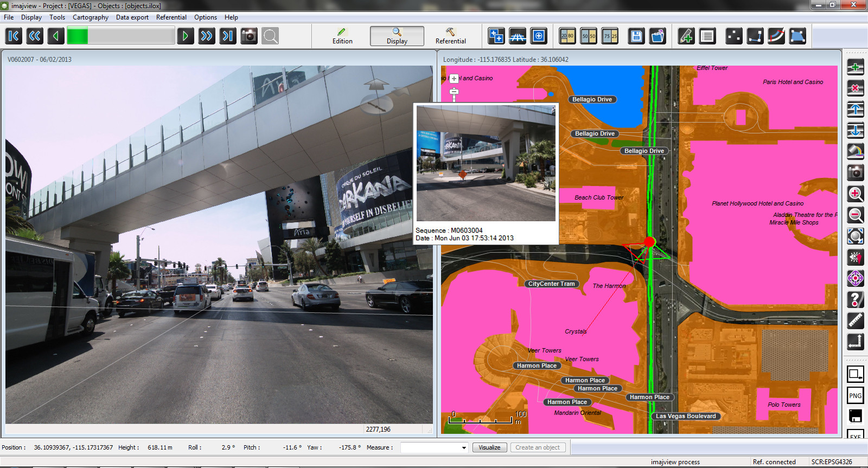Click the ruler with arrow distance icon
Screen dimensions: 868x468
[856, 342]
